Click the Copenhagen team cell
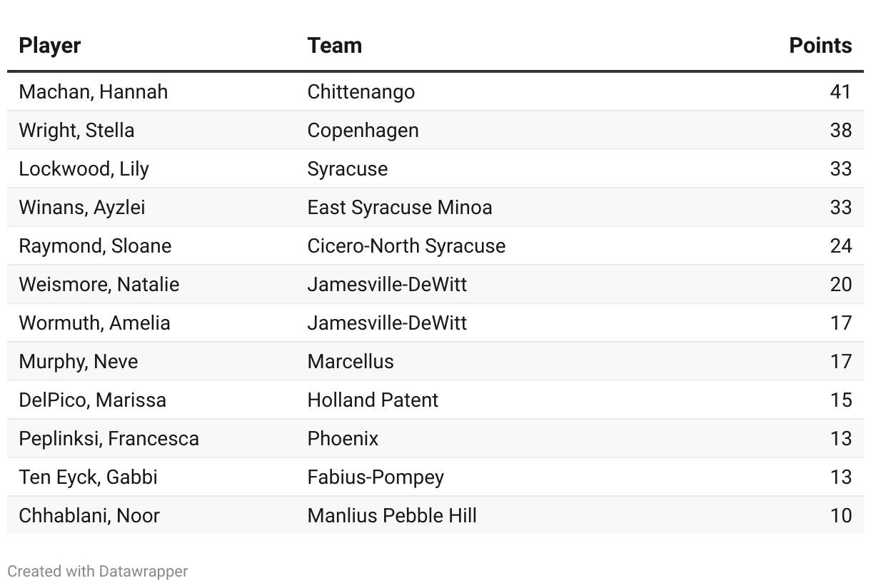Viewport: 871px width, 588px height. coord(363,131)
